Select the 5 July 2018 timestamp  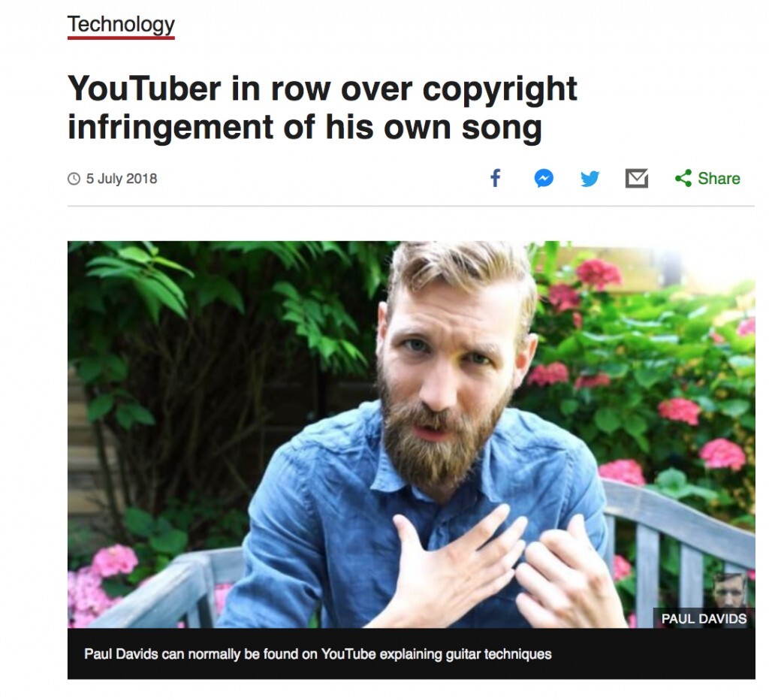(x=122, y=179)
